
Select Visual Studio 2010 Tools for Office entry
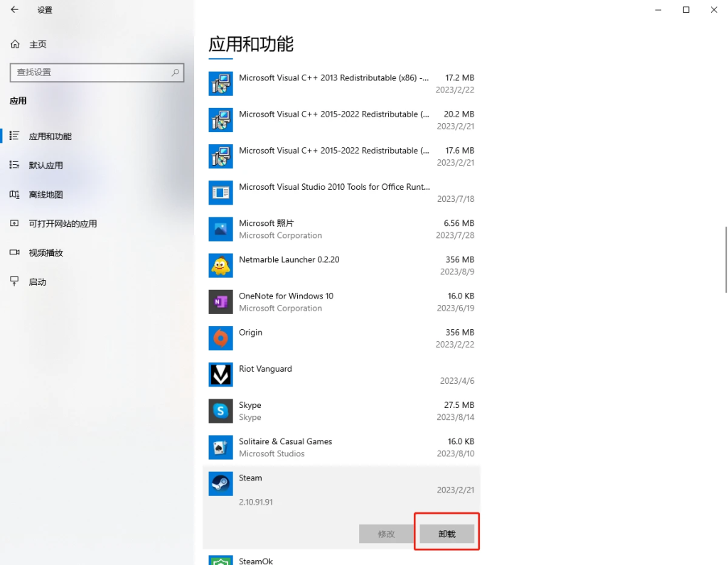tap(341, 193)
